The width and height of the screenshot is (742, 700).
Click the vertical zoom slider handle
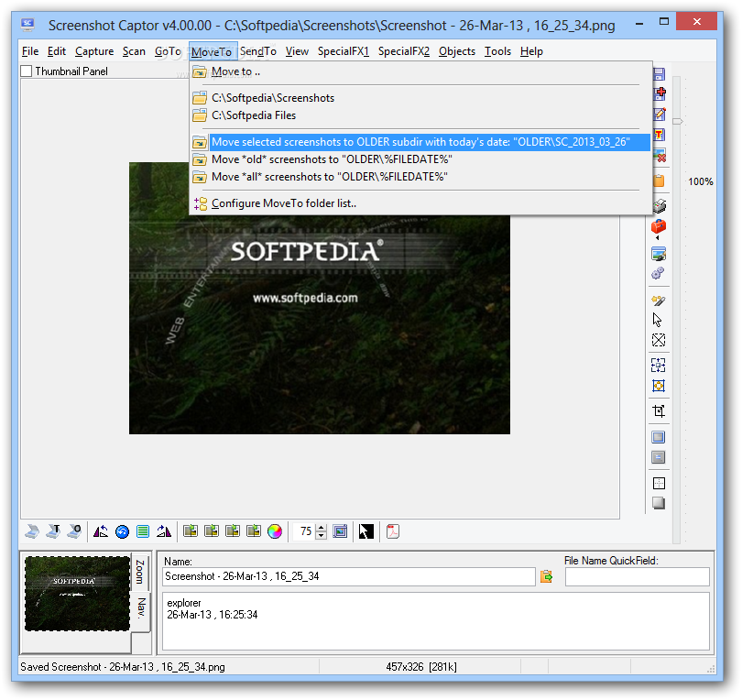[x=677, y=121]
